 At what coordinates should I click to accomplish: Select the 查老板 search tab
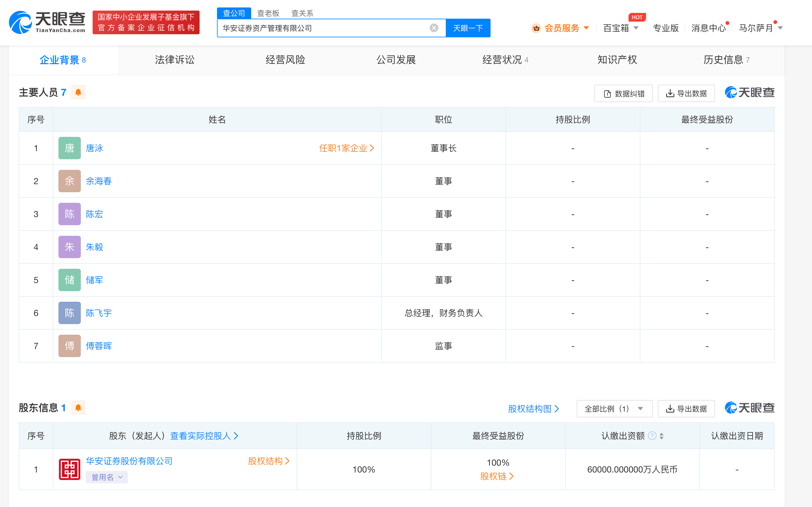coord(268,13)
